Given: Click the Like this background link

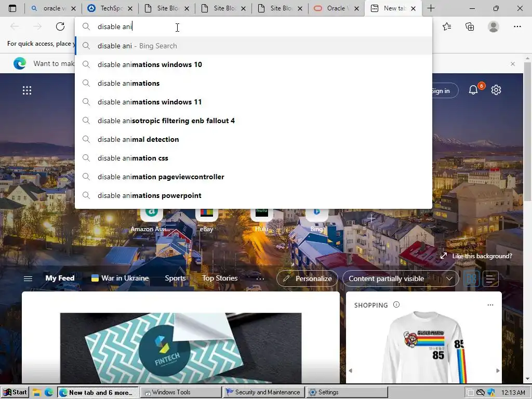Looking at the screenshot, I should (482, 256).
